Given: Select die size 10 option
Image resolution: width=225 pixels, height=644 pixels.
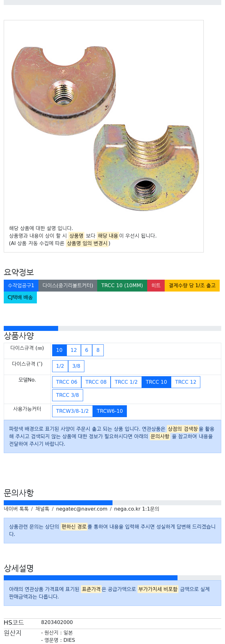Looking at the screenshot, I should pyautogui.click(x=59, y=350).
